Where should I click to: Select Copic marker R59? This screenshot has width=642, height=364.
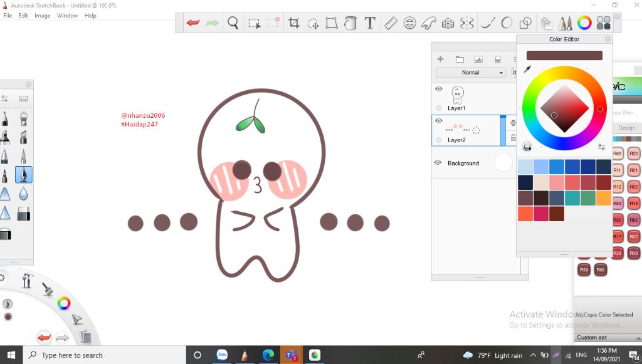[584, 269]
